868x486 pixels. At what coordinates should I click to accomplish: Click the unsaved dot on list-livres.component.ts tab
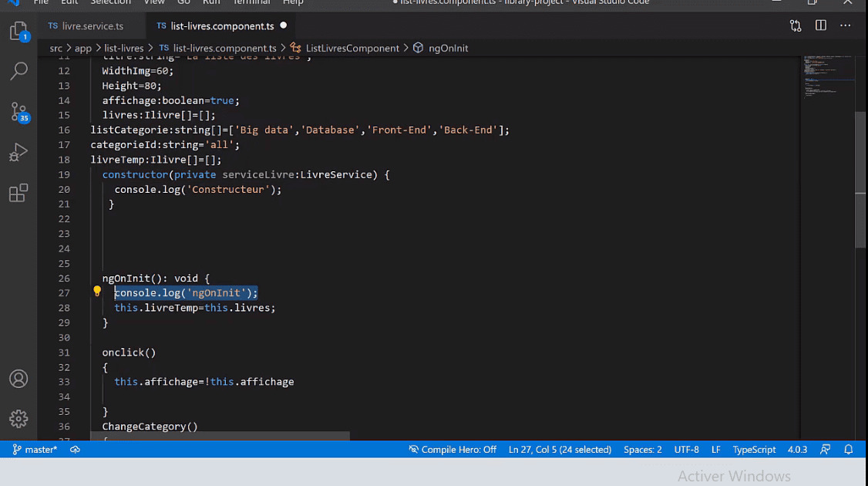tap(284, 25)
